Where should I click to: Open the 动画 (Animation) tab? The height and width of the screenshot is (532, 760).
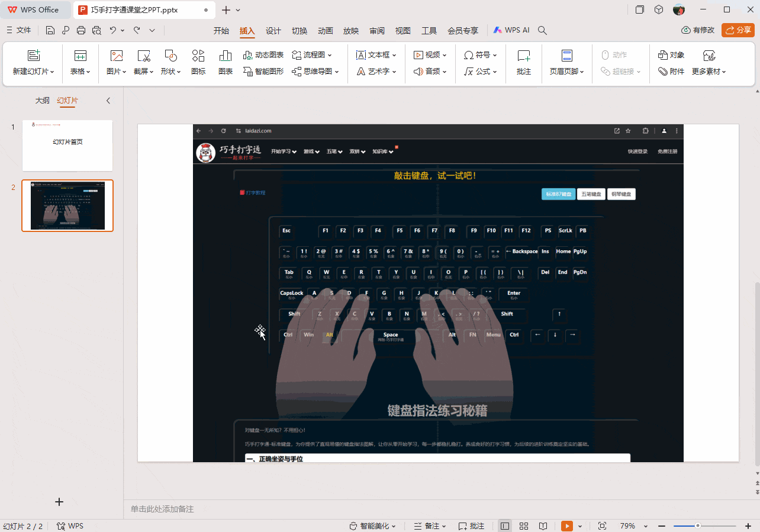[326, 31]
